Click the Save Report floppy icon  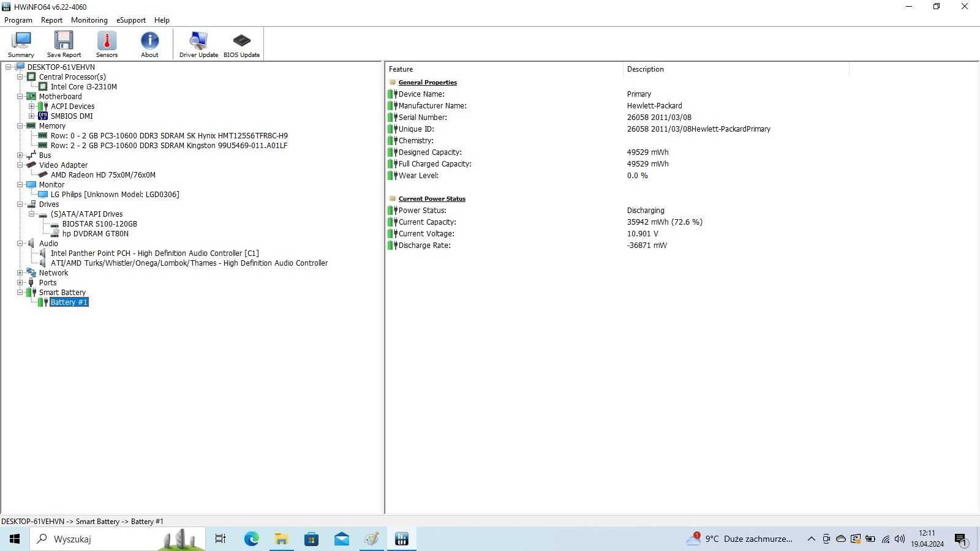[64, 44]
